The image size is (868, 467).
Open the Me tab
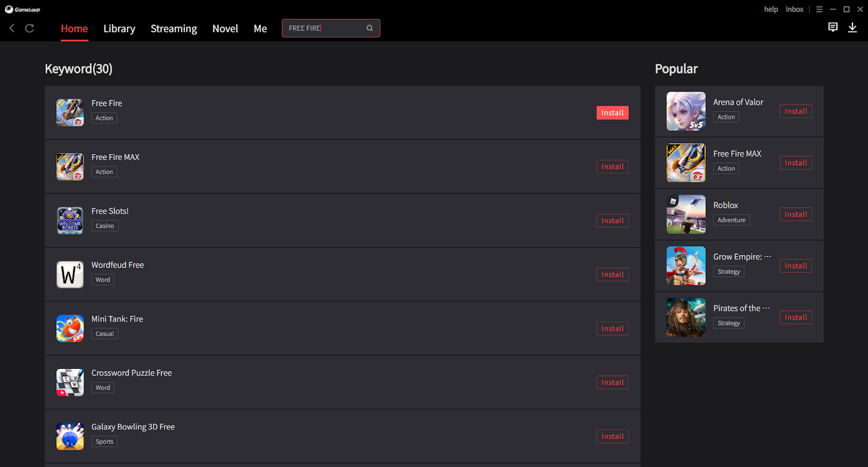click(260, 29)
